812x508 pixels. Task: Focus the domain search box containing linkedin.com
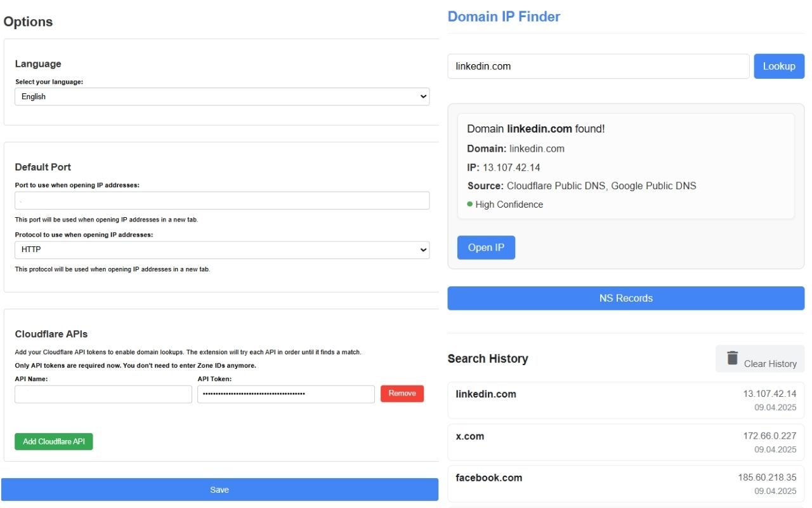[x=599, y=66]
